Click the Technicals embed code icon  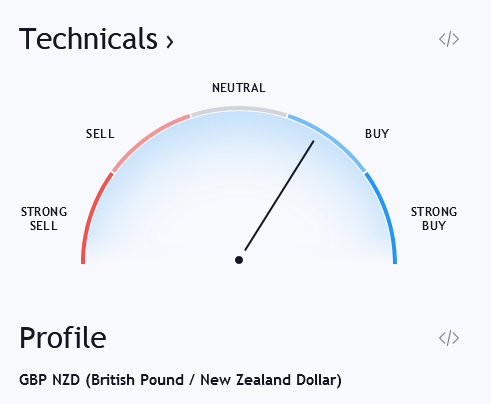[449, 39]
